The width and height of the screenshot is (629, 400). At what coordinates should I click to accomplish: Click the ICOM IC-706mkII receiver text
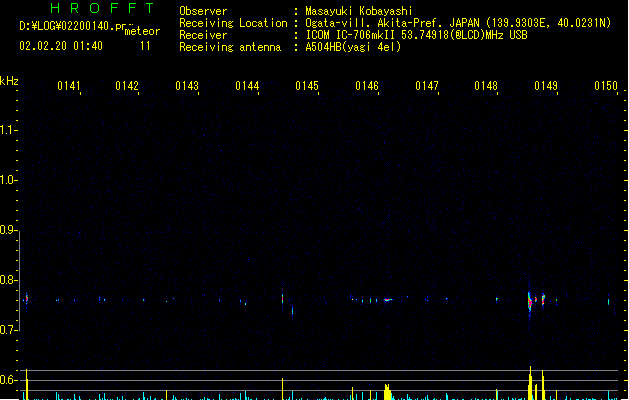[x=350, y=35]
